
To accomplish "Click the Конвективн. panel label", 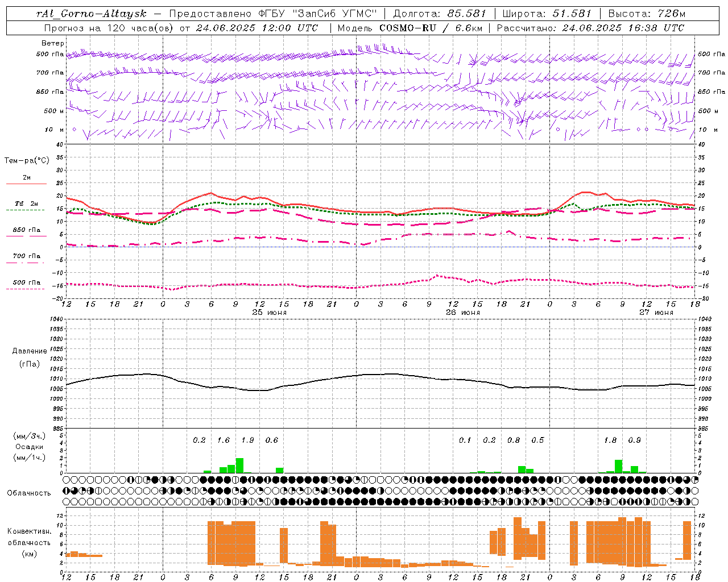I will (x=29, y=531).
